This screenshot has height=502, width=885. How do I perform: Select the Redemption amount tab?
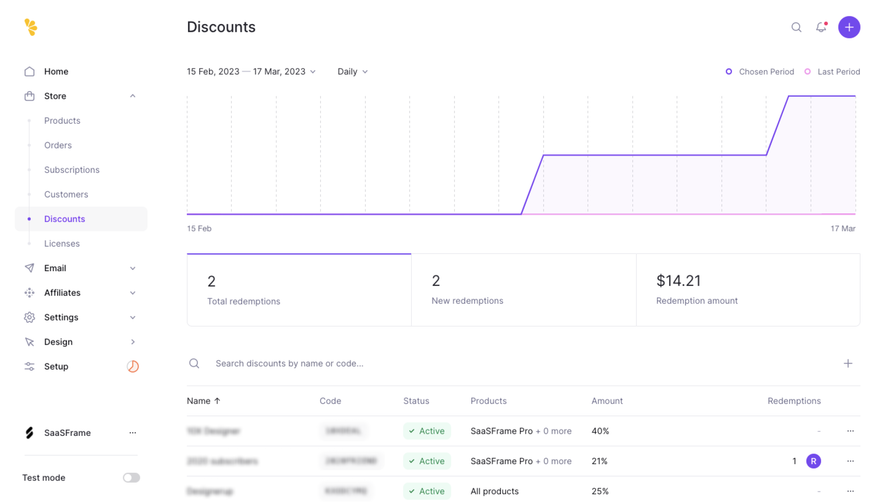748,290
